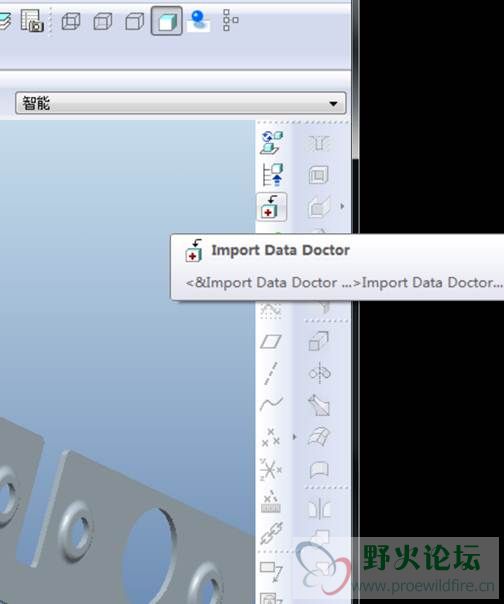
Task: Select the datum plane tool
Action: coord(271,341)
